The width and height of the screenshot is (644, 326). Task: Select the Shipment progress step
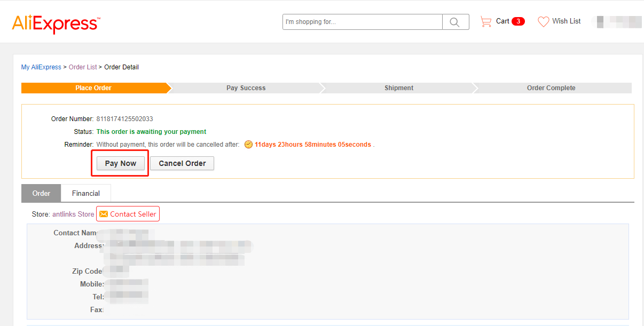coord(399,88)
